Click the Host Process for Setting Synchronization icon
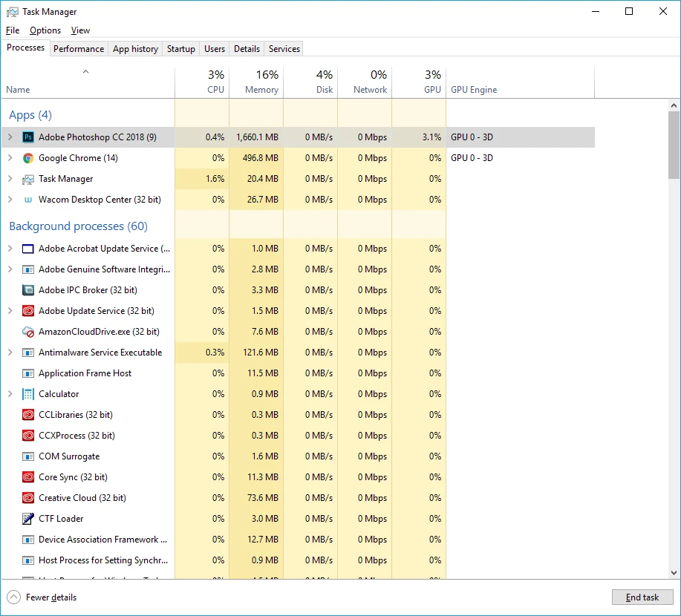Screen dimensions: 681x616 [27, 560]
